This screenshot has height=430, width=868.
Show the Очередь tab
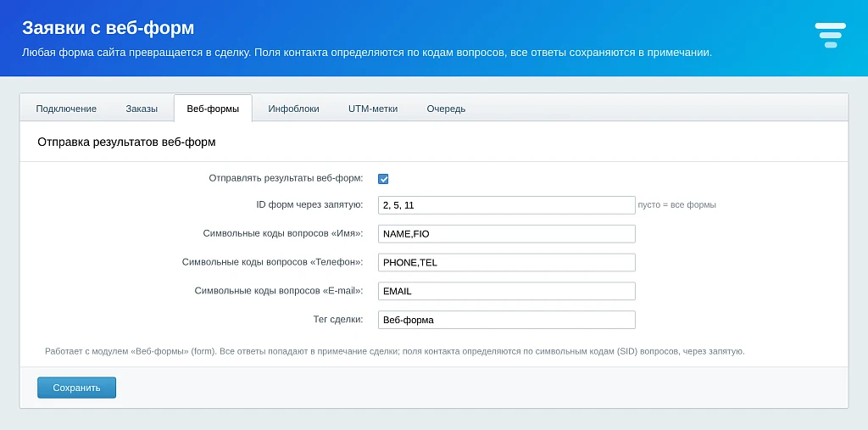[x=446, y=109]
